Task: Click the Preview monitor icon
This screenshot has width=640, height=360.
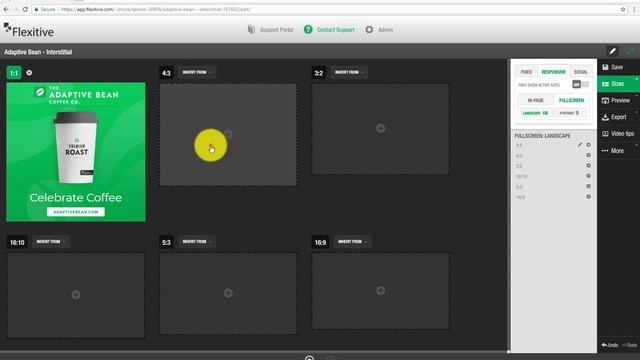Action: 605,100
